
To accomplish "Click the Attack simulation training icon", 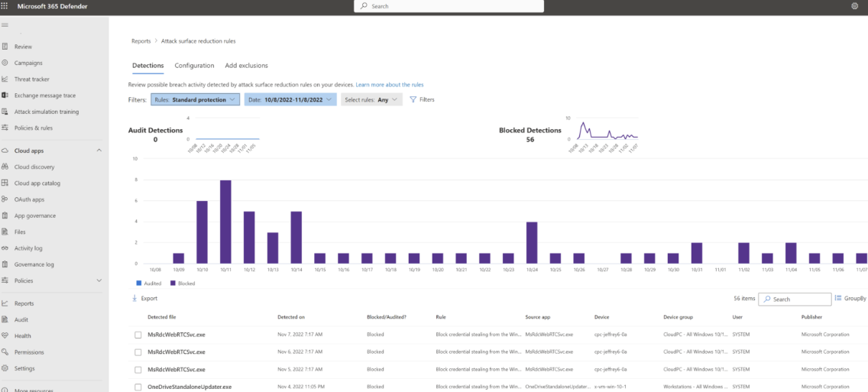I will tap(5, 112).
